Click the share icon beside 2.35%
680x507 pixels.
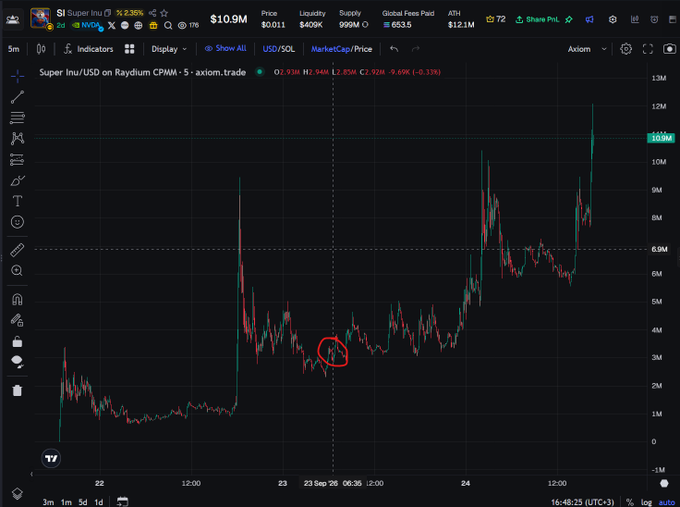point(152,13)
